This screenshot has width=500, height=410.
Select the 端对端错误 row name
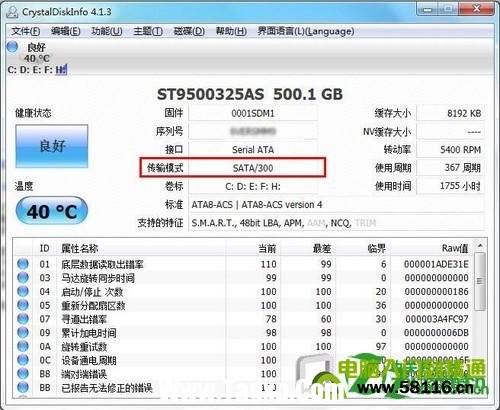[x=84, y=374]
